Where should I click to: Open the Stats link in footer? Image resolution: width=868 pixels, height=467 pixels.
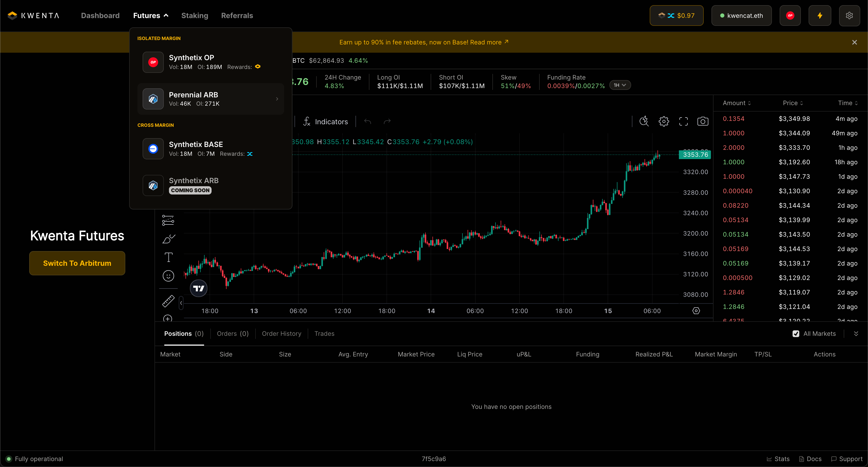(778, 459)
